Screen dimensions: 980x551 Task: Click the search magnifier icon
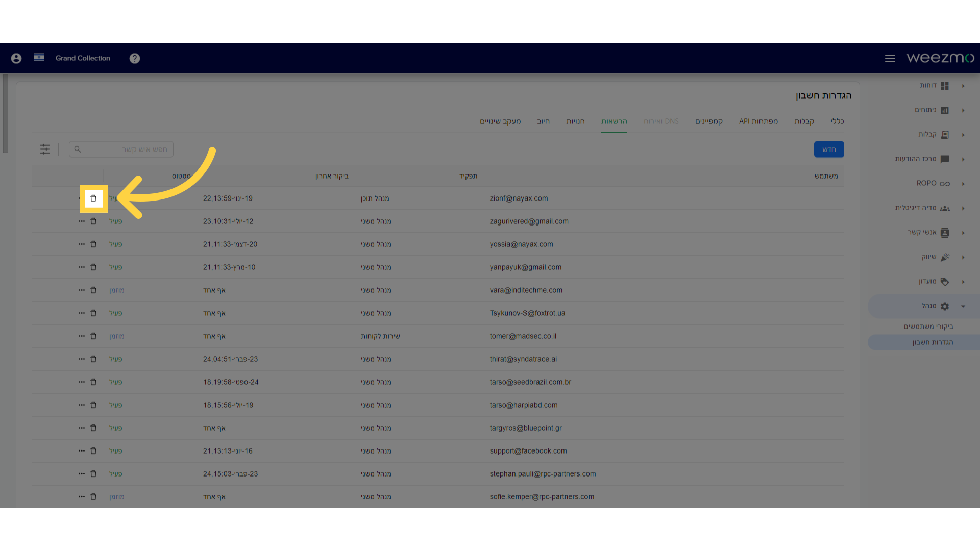(x=78, y=149)
